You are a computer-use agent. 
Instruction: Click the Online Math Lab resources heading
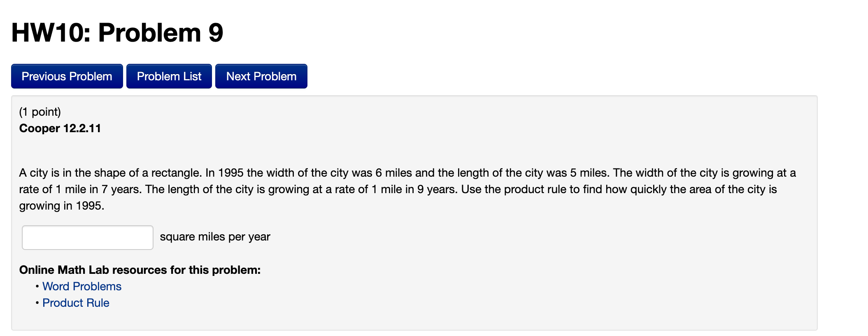(140, 270)
